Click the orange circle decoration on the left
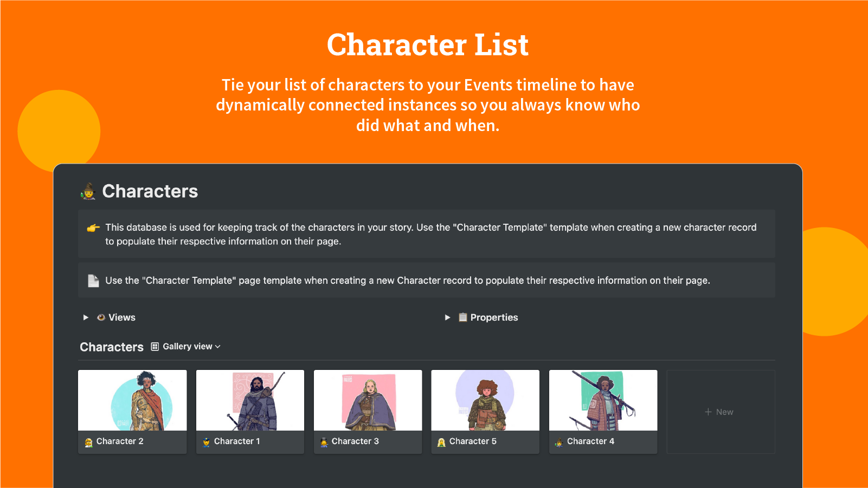 [x=57, y=130]
